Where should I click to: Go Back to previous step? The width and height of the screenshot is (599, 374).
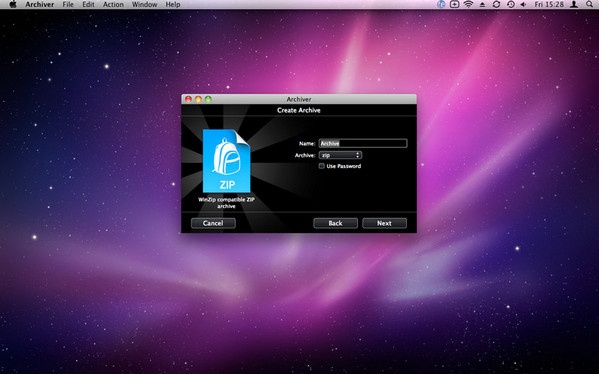point(335,223)
